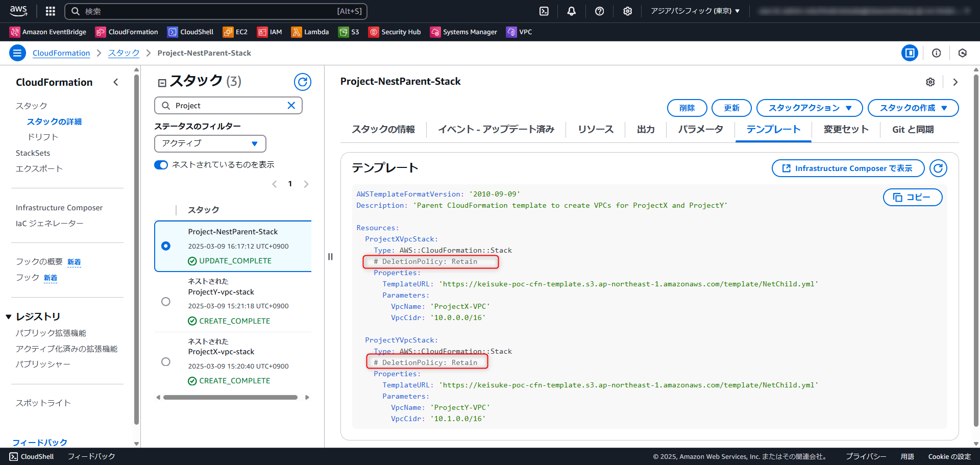Clear the Project search filter

pos(291,105)
